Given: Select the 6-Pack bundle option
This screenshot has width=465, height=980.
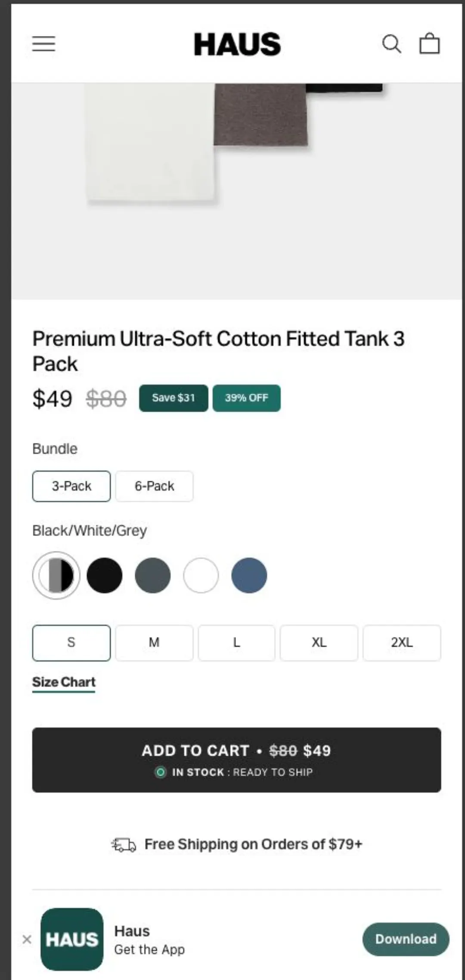Looking at the screenshot, I should point(154,486).
